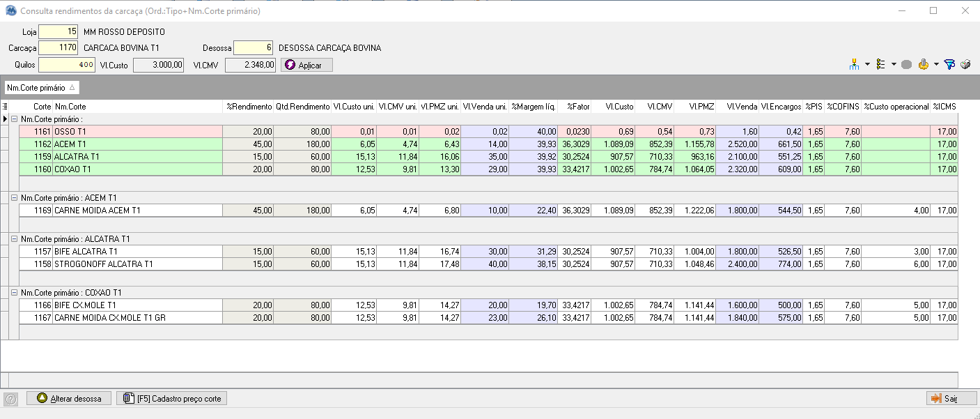This screenshot has height=419, width=980.
Task: Sort by Vl.Encargos column header
Action: pos(781,107)
